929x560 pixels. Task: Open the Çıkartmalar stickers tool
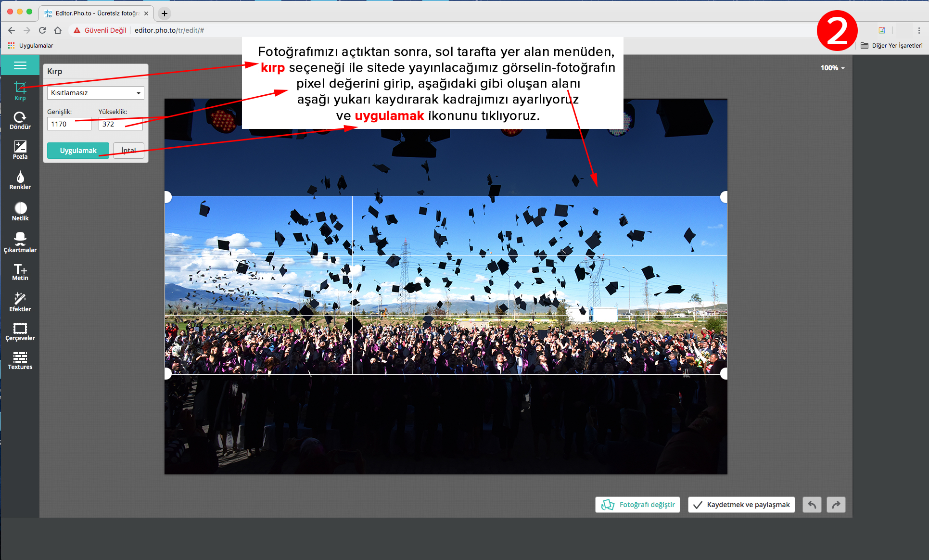coord(20,242)
